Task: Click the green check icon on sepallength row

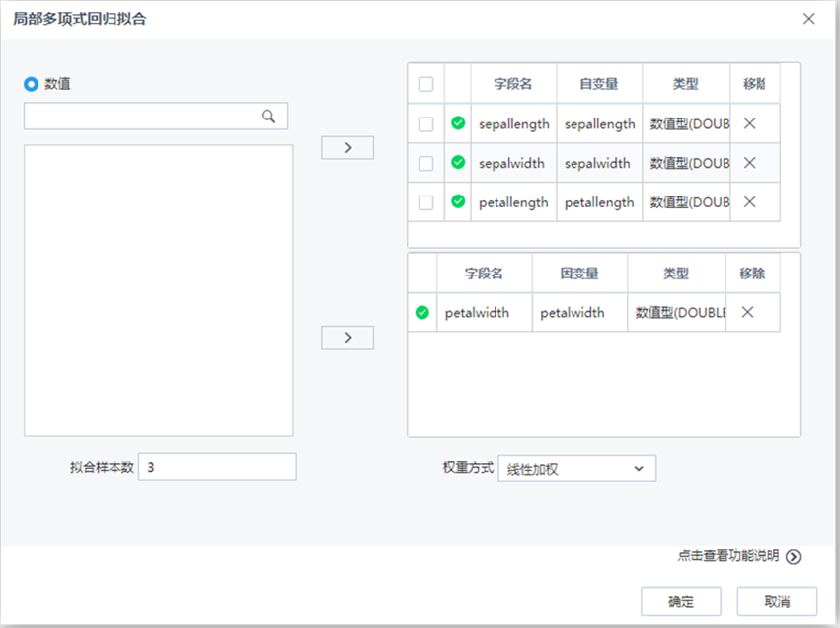Action: point(457,123)
